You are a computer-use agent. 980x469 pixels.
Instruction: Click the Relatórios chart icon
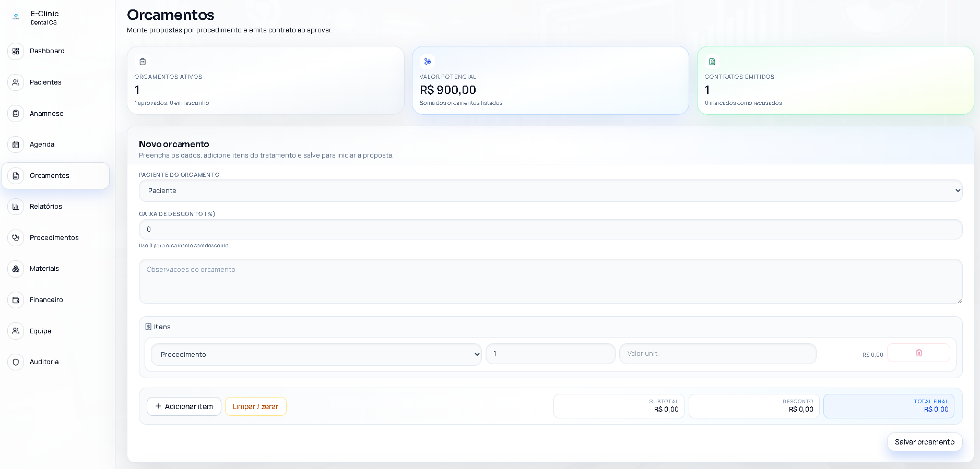16,207
